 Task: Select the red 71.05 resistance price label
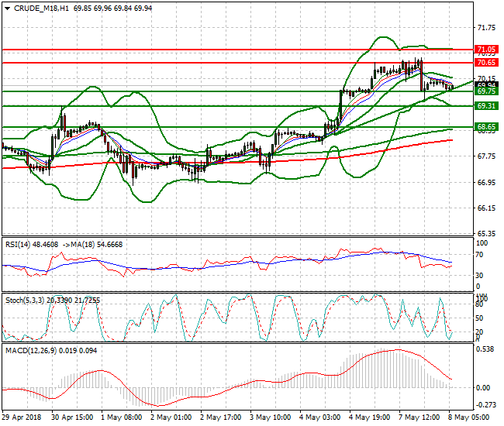tap(486, 49)
